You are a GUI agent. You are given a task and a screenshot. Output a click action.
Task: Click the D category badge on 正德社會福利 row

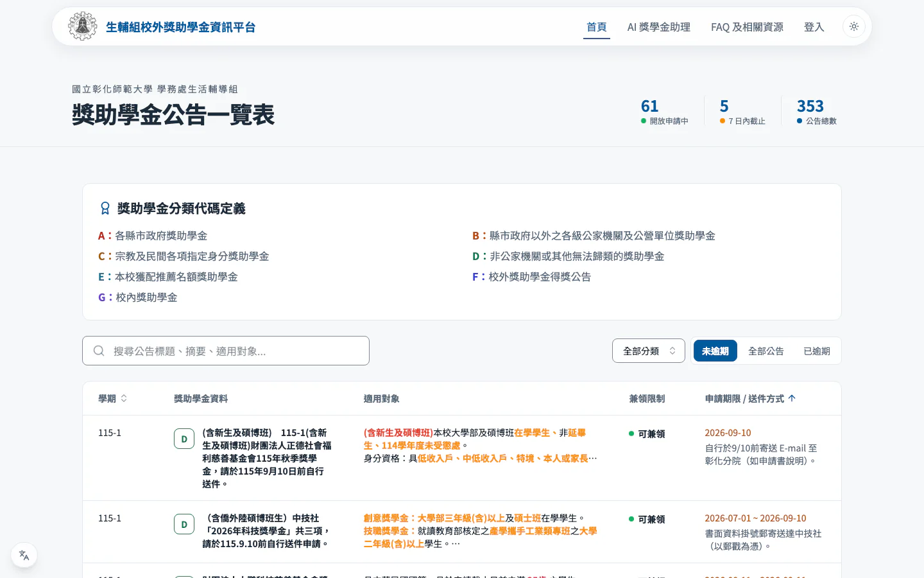[184, 439]
